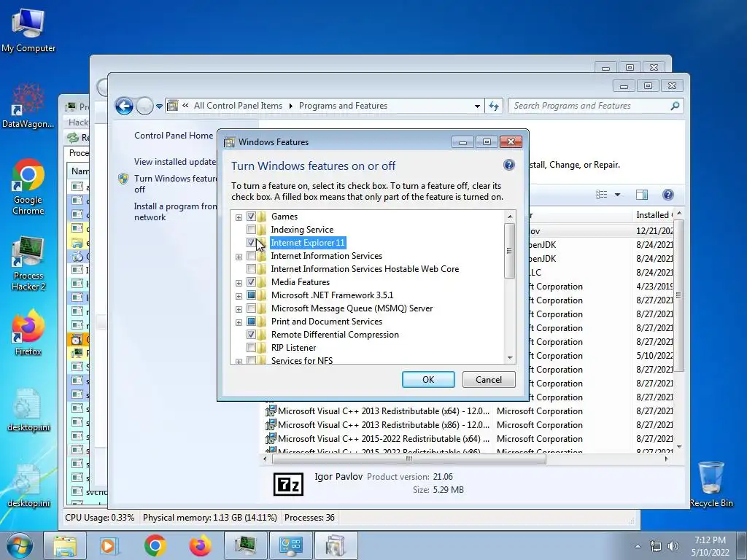Select Microsoft Visual C++ 2013 Redistributable (x64) row
This screenshot has width=747, height=560.
[x=469, y=411]
